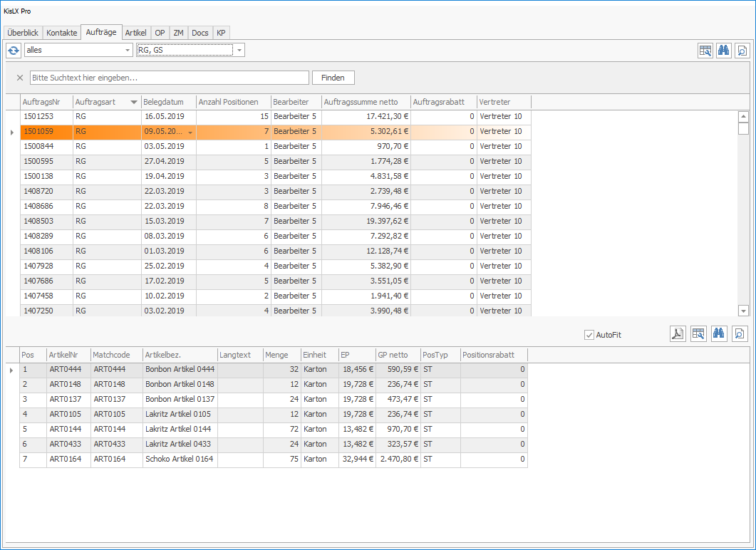Open the 'RG, GS' filter dropdown
The image size is (756, 550).
(239, 50)
